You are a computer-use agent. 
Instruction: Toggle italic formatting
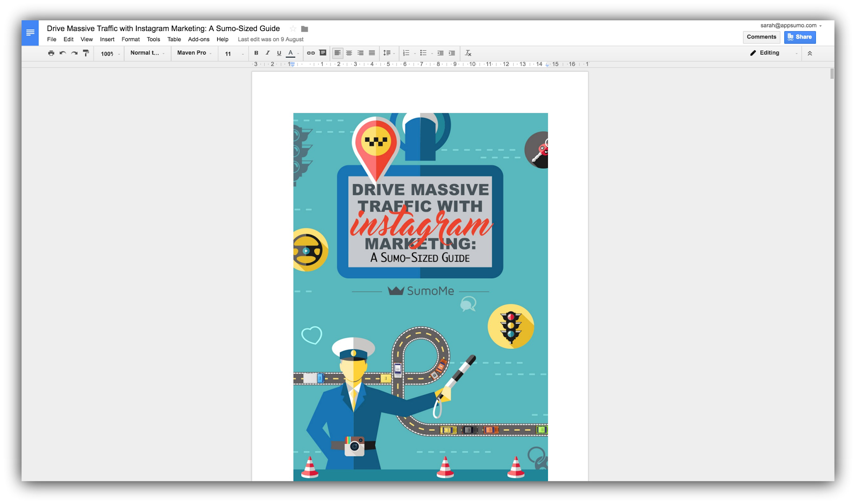click(267, 53)
